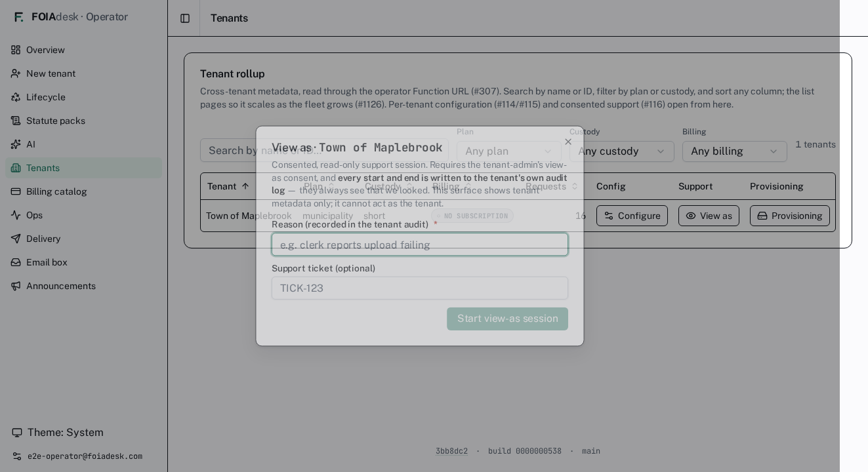The height and width of the screenshot is (472, 868).
Task: Click the e2e-operator@foiadesk.com account text
Action: (85, 456)
